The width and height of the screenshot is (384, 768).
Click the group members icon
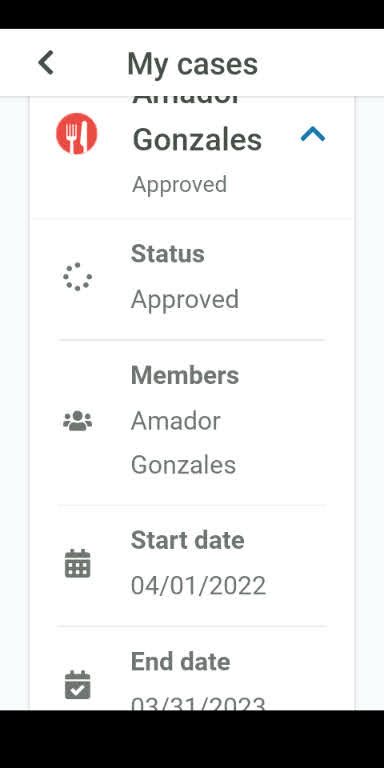77,421
